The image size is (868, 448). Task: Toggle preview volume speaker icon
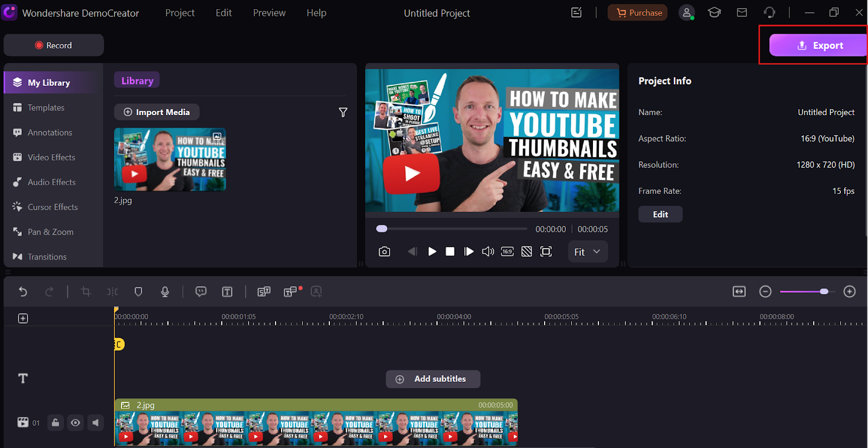[x=488, y=251]
